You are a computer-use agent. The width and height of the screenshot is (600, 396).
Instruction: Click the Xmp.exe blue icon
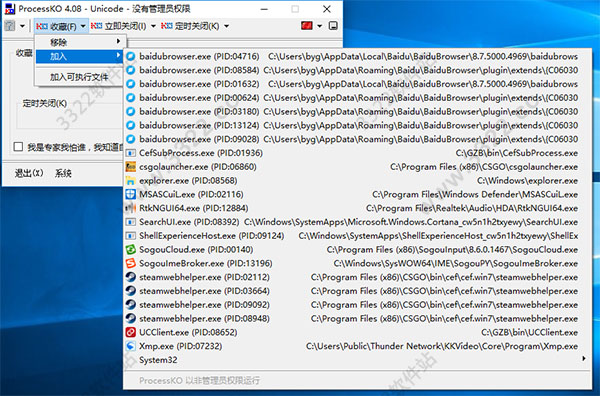pos(131,346)
